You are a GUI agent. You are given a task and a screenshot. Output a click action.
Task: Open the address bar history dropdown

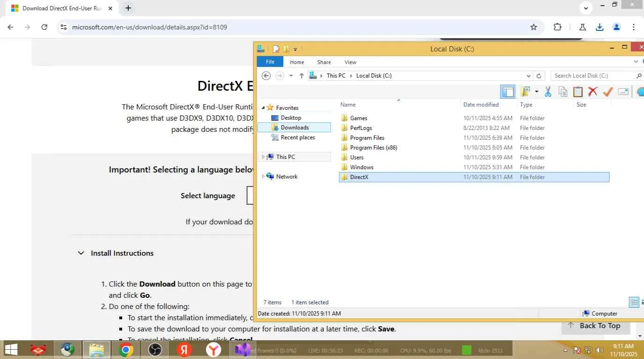click(x=528, y=76)
